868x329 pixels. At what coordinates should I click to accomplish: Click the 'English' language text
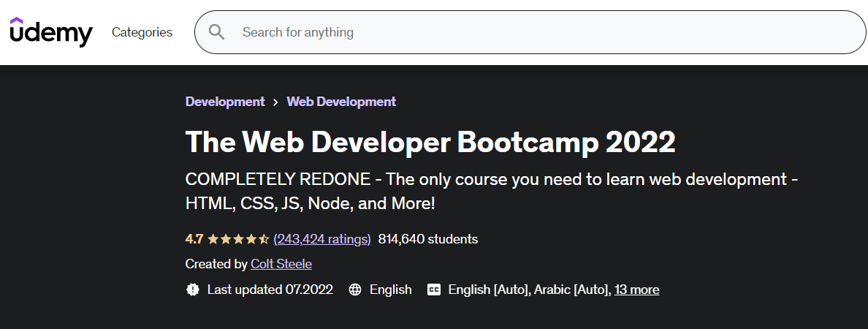[x=391, y=289]
